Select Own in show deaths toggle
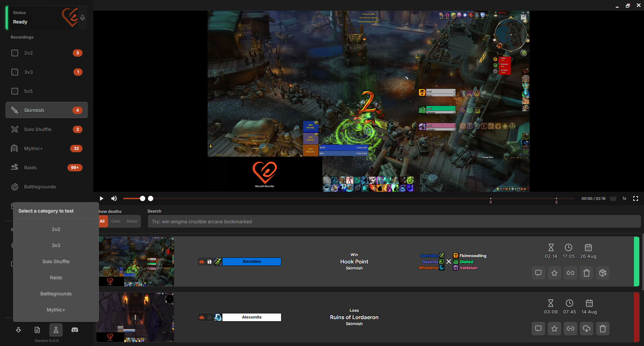 pyautogui.click(x=116, y=221)
